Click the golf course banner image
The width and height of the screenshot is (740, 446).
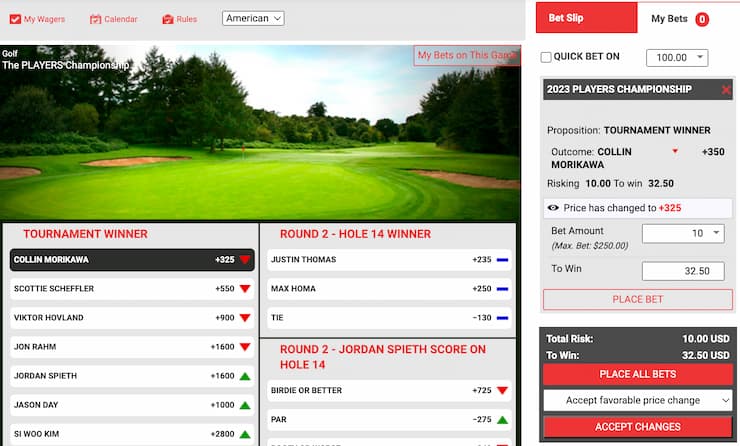260,133
